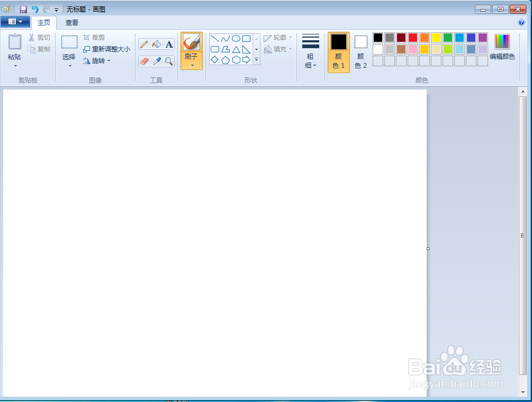Pick the yellow color swatch
Image resolution: width=532 pixels, height=402 pixels.
point(436,38)
